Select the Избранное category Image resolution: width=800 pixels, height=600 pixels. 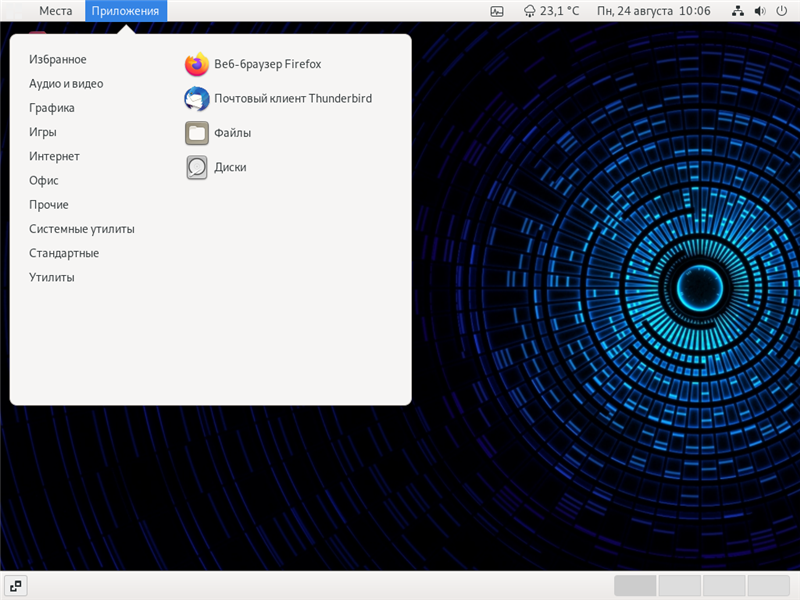coord(58,60)
